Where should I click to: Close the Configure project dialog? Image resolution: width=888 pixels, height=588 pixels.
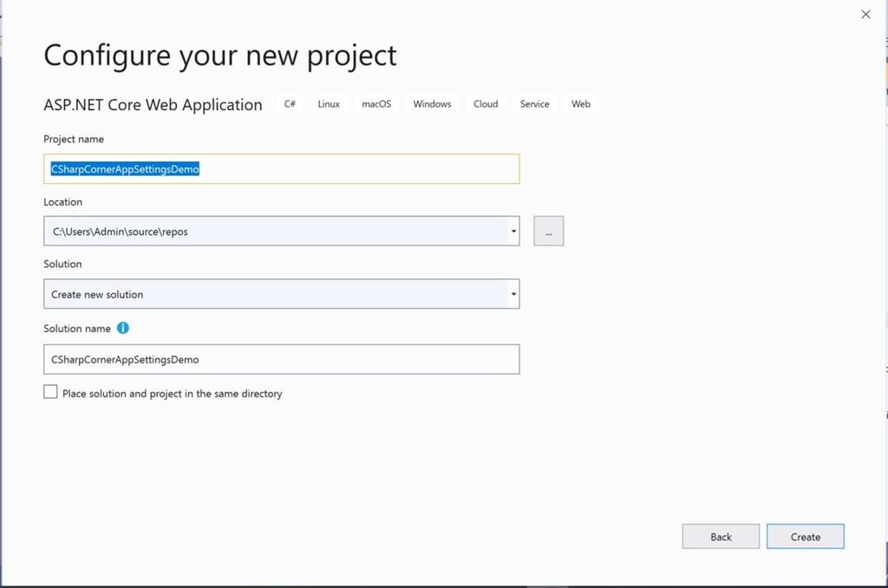click(x=865, y=14)
